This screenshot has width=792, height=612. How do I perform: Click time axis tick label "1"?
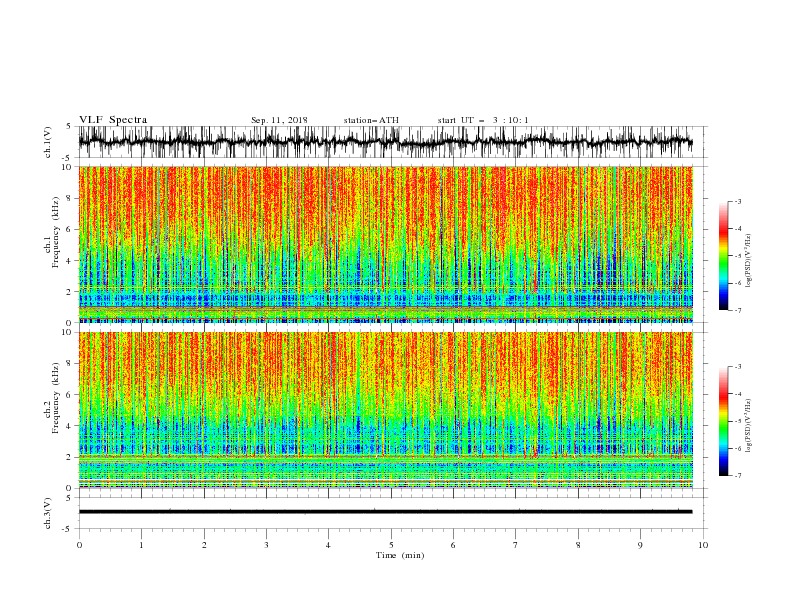click(141, 545)
